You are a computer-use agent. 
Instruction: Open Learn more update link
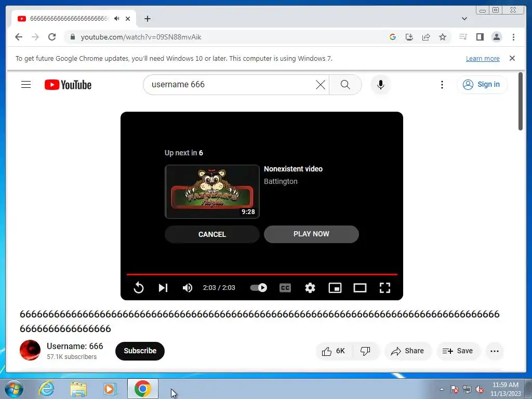click(483, 59)
